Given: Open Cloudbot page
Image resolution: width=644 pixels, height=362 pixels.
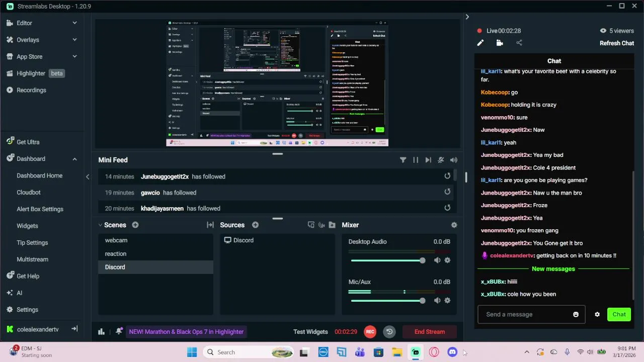Looking at the screenshot, I should [x=29, y=192].
